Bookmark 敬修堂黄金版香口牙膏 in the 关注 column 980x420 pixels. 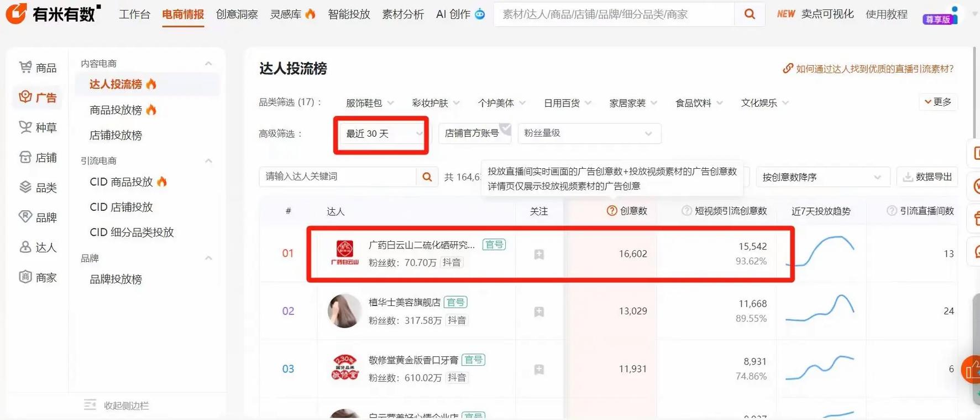coord(539,369)
